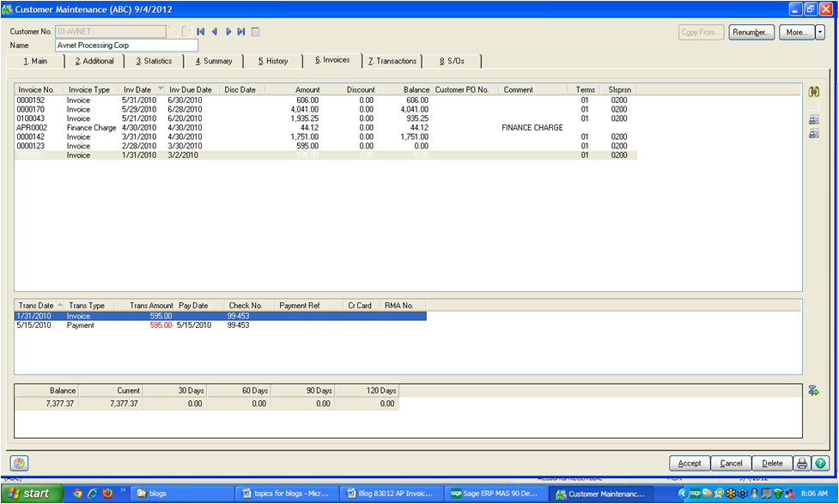This screenshot has height=504, width=839.
Task: Click the Renumber button
Action: [751, 32]
